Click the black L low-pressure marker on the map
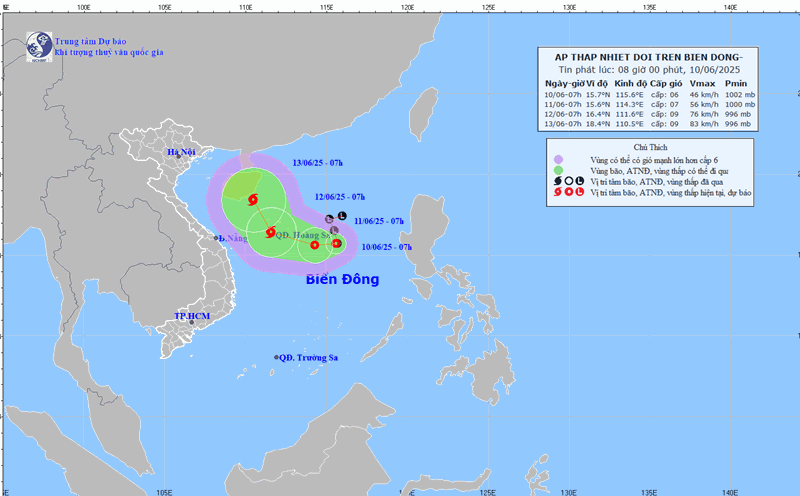The image size is (800, 496). tap(342, 217)
